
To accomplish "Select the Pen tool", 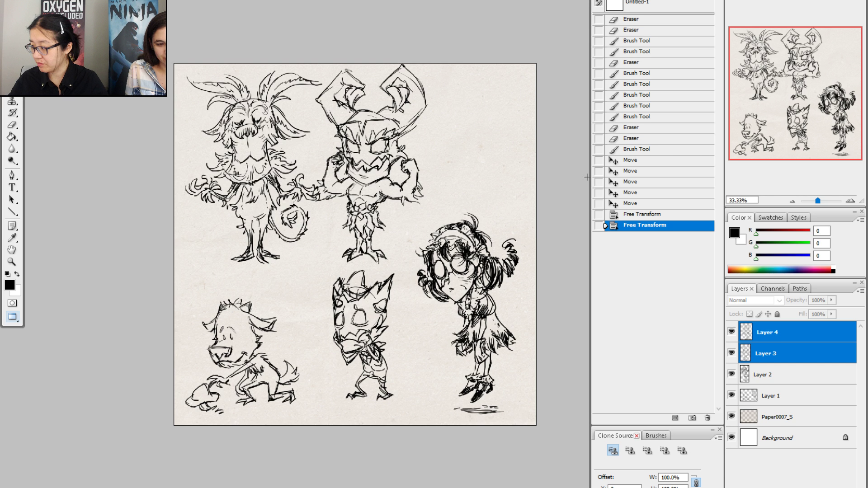I will point(12,175).
